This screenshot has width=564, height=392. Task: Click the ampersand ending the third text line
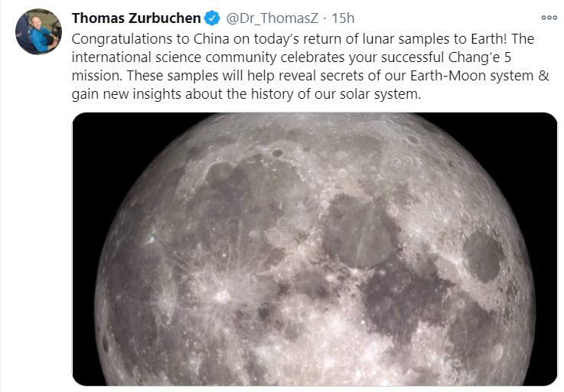[544, 76]
